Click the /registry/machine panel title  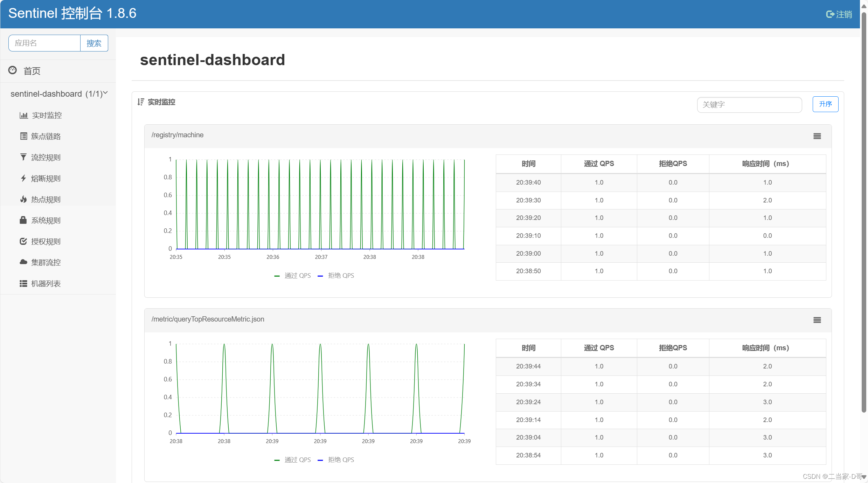point(178,135)
